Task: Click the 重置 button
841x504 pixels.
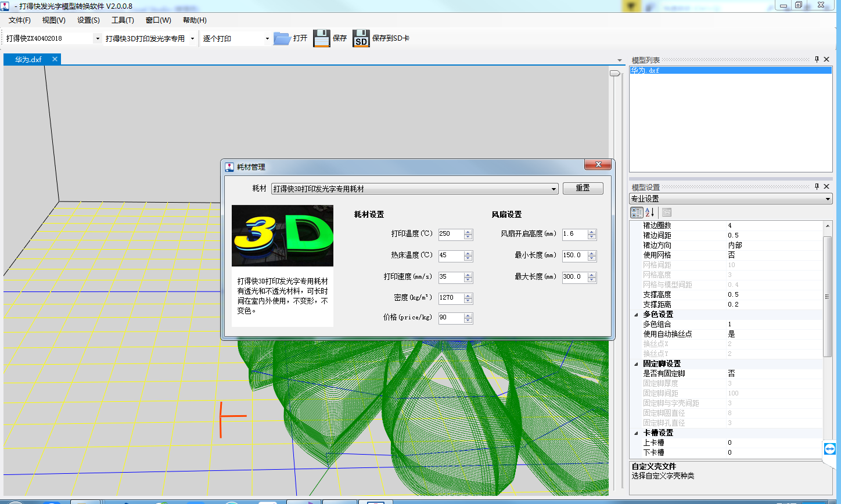Action: (x=583, y=189)
